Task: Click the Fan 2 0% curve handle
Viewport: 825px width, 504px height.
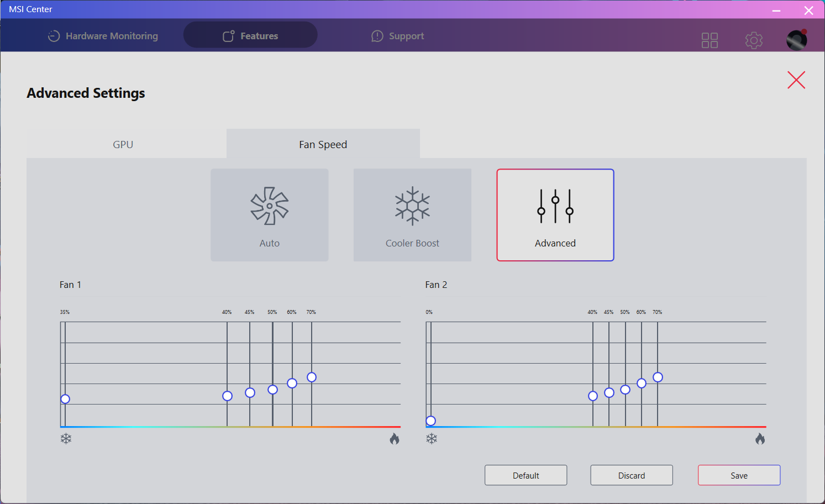Action: (431, 421)
